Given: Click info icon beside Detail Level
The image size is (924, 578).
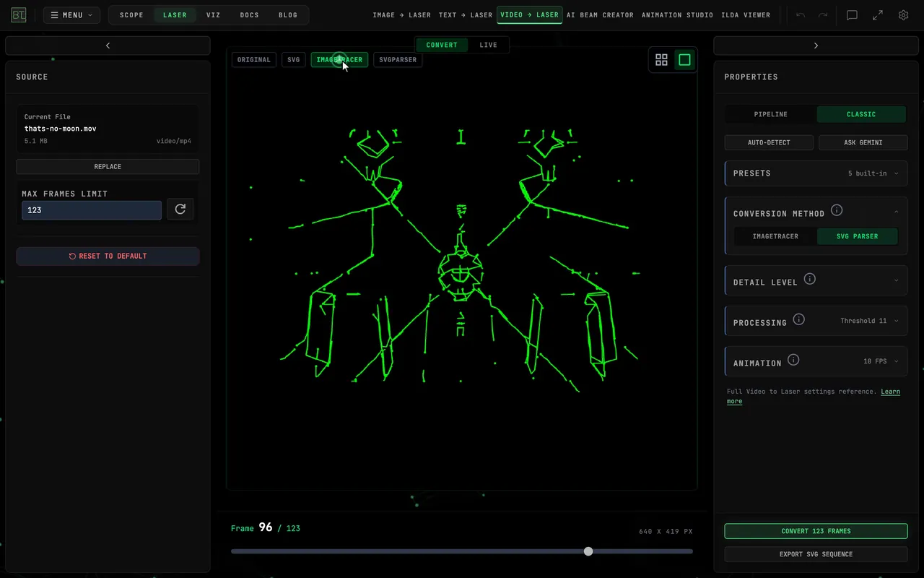Looking at the screenshot, I should coord(810,279).
